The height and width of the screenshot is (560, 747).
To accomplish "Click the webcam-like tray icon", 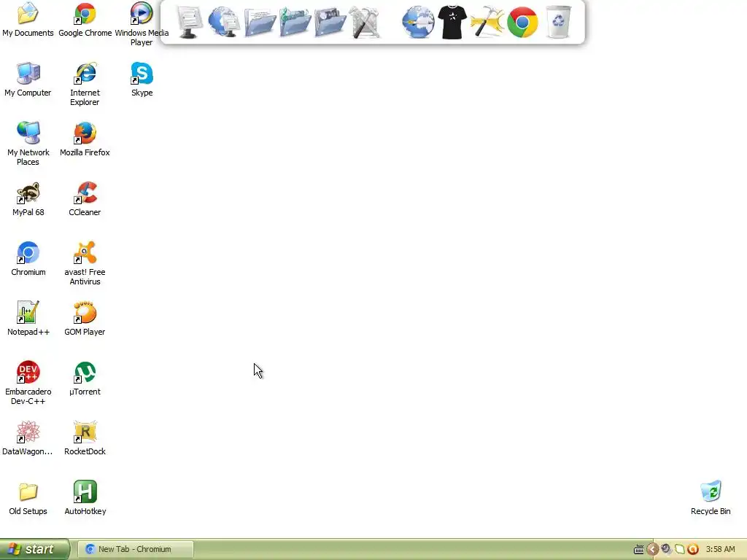I will click(x=667, y=550).
